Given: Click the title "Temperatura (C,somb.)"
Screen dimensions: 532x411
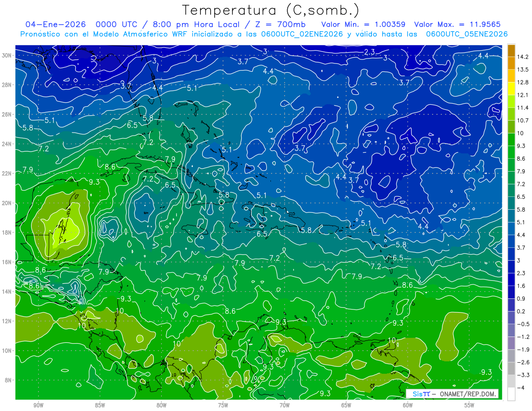Looking at the screenshot, I should (270, 10).
